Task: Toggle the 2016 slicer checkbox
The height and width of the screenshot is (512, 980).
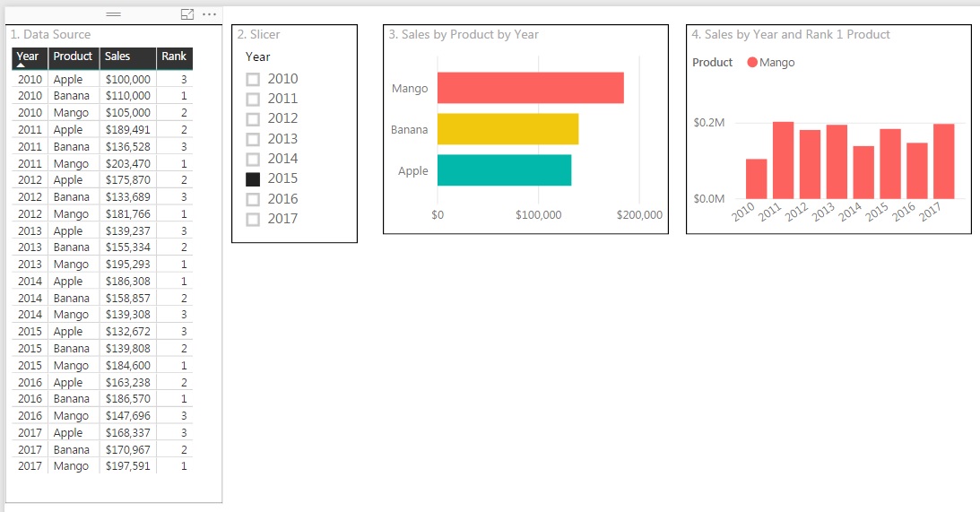Action: pyautogui.click(x=253, y=199)
